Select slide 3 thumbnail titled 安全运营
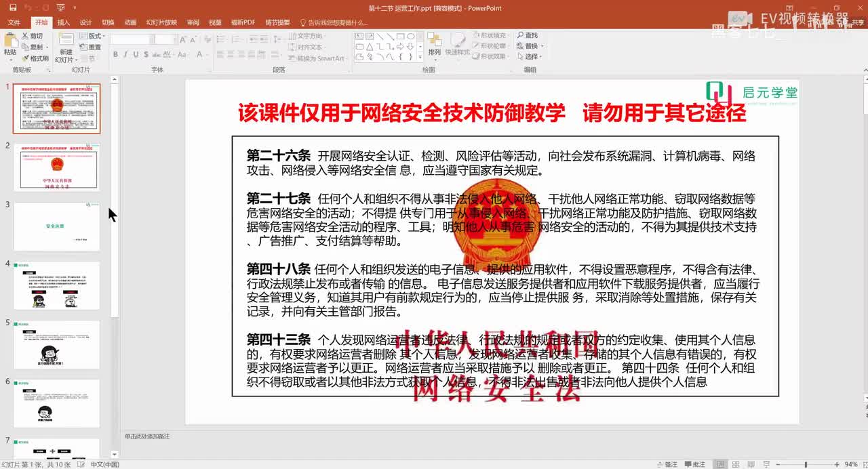 pyautogui.click(x=56, y=226)
